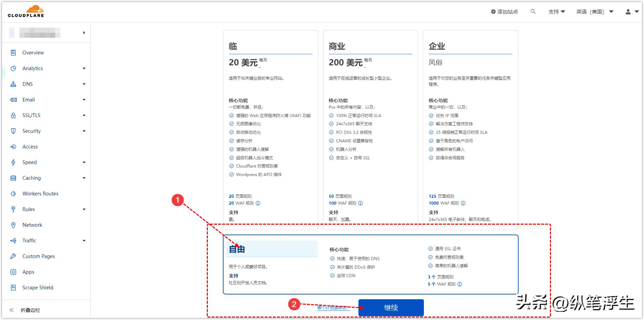Open the Security shield icon
The image size is (644, 320).
pyautogui.click(x=13, y=131)
